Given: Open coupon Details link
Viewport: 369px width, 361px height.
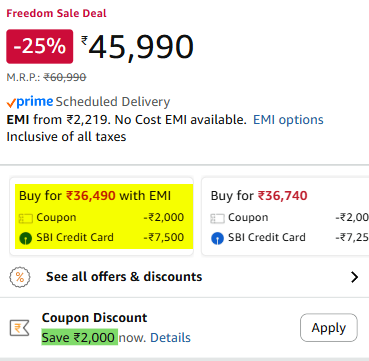Looking at the screenshot, I should 170,338.
